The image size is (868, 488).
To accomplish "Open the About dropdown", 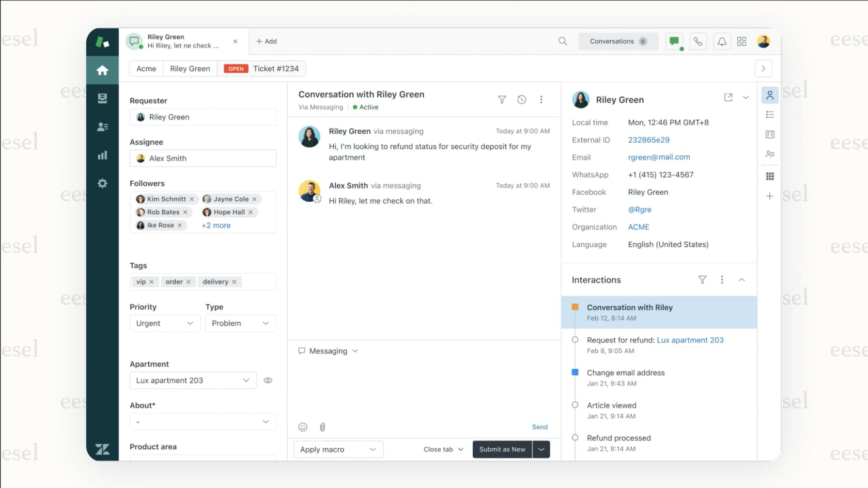I will [x=203, y=422].
